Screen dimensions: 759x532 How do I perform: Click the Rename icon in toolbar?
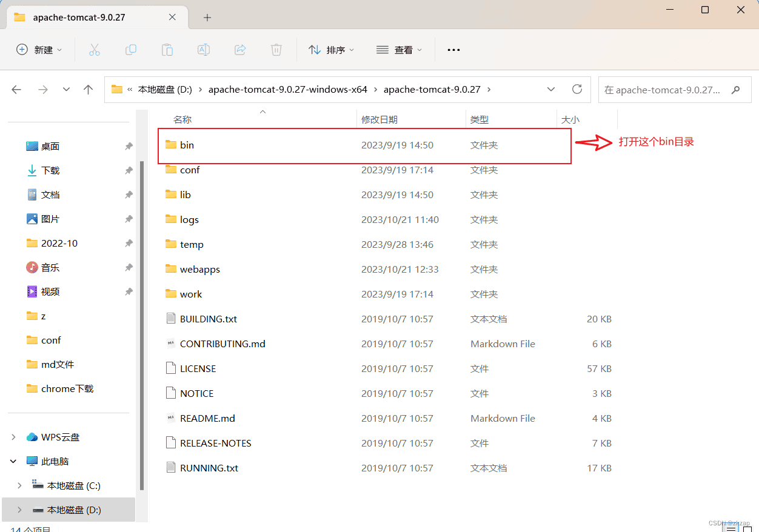click(x=204, y=50)
